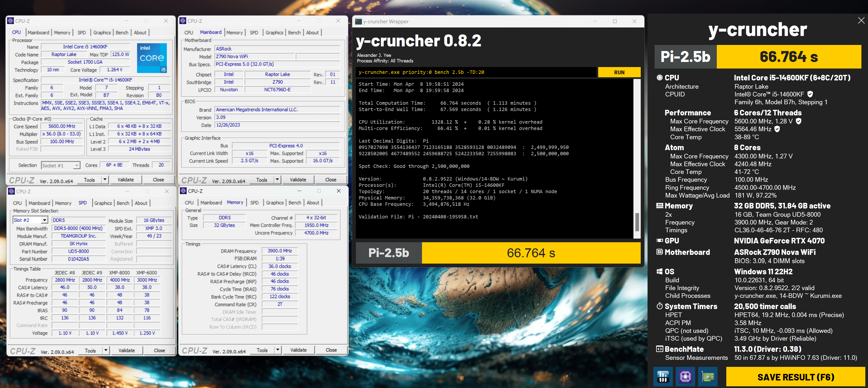
Task: Open the HWiNFO icon in the BenchMate panel
Action: [662, 377]
